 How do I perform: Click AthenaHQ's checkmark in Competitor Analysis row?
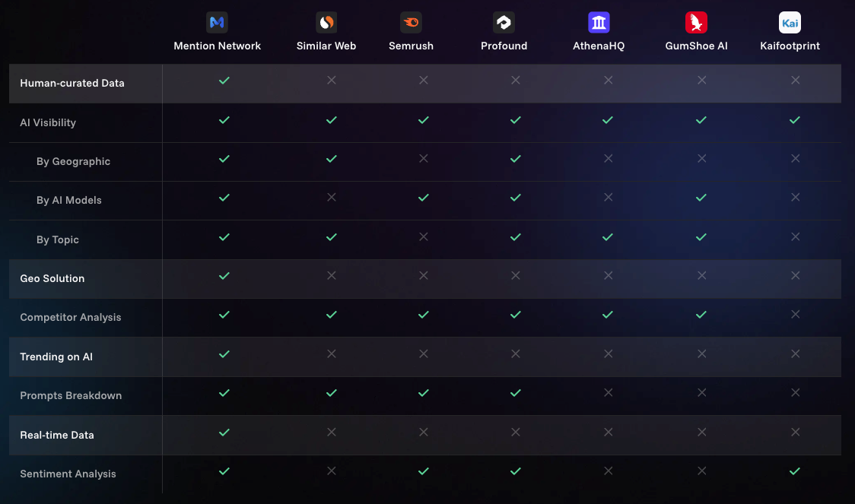[608, 315]
